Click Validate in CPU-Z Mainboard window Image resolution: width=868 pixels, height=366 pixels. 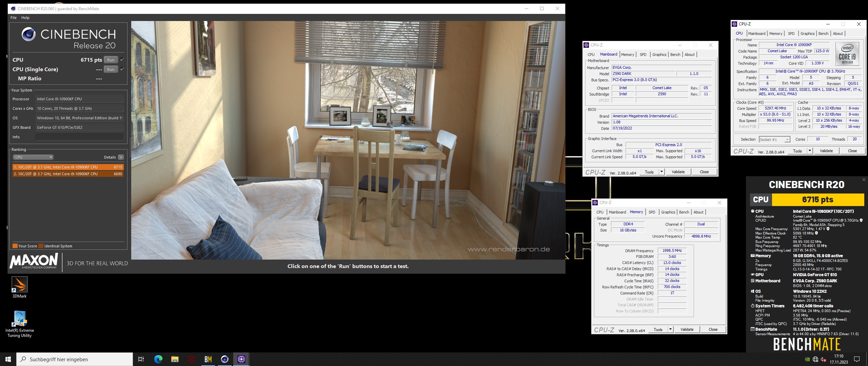pos(678,172)
